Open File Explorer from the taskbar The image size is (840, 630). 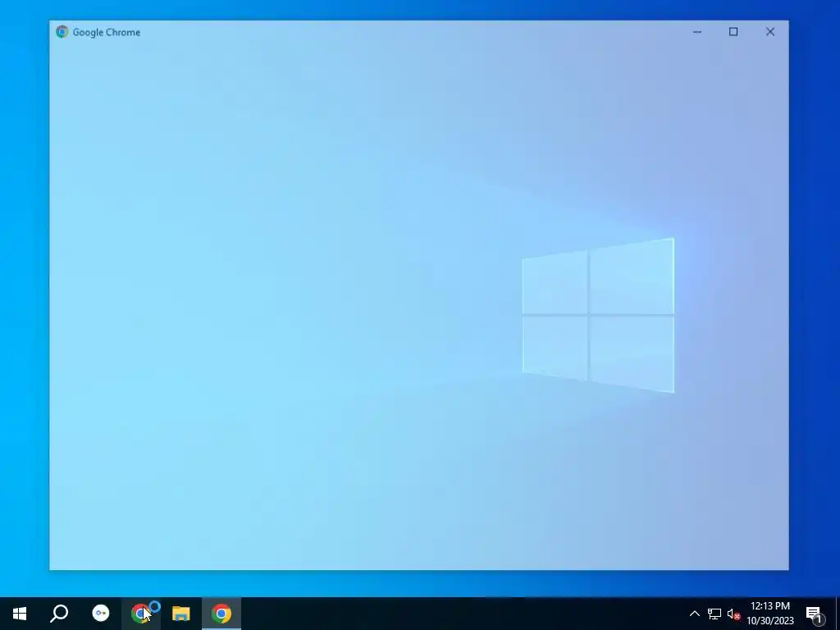(181, 614)
